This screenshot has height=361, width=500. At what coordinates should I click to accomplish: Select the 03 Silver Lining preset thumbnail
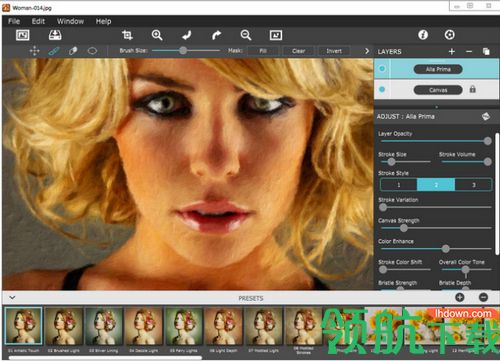(103, 326)
